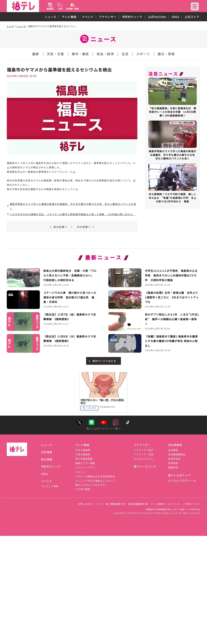Select SDGs in the top navigation
The width and height of the screenshot is (207, 644).
[x=175, y=17]
